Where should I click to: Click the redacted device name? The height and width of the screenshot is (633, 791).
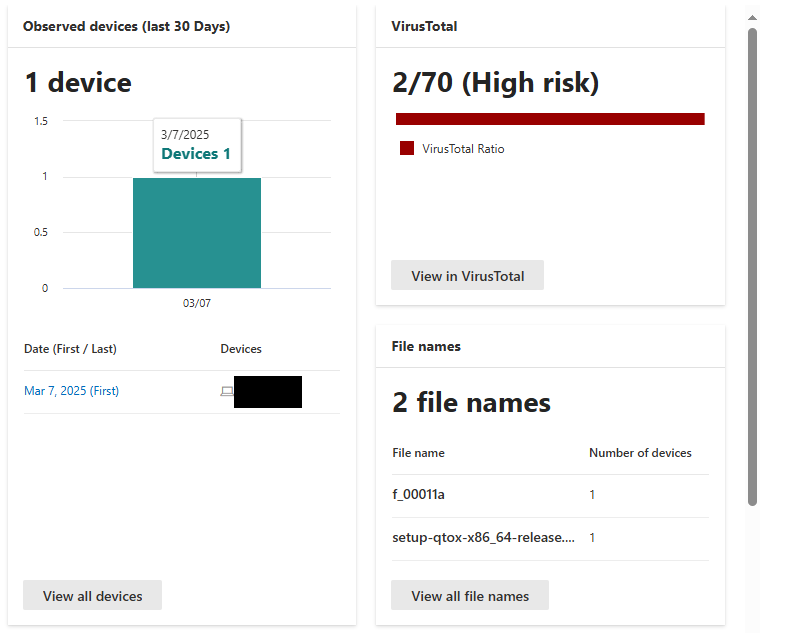268,392
